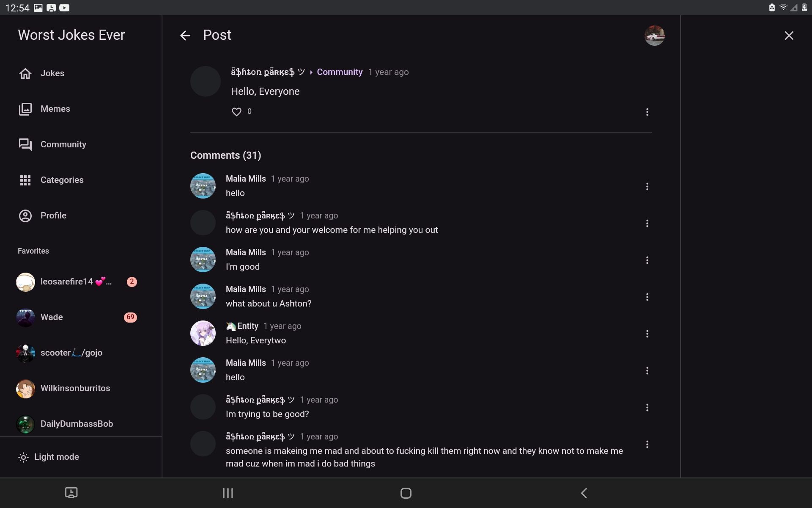Image resolution: width=812 pixels, height=508 pixels.
Task: Like the Hello, Everyone post
Action: [236, 112]
